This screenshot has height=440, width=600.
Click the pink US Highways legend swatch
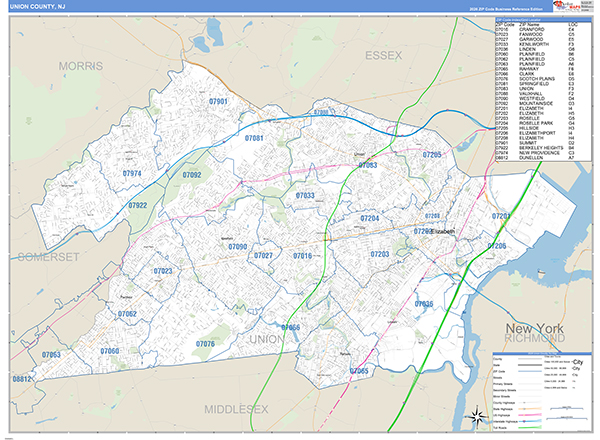click(x=530, y=415)
